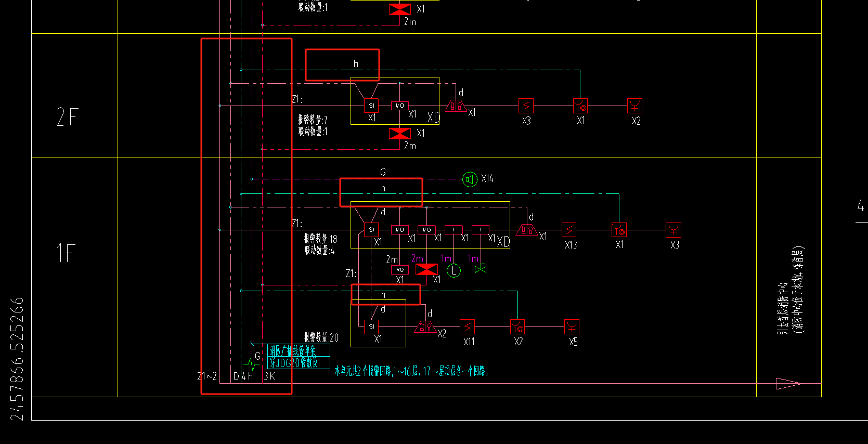This screenshot has height=444, width=868.
Task: Select the green zigzag symbol below the G label
Action: coord(252,363)
